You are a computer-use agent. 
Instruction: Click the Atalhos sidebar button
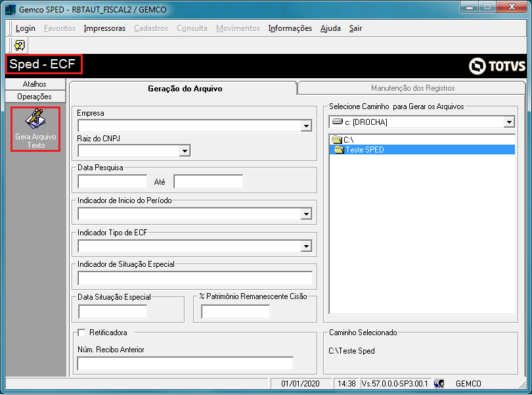click(x=35, y=84)
